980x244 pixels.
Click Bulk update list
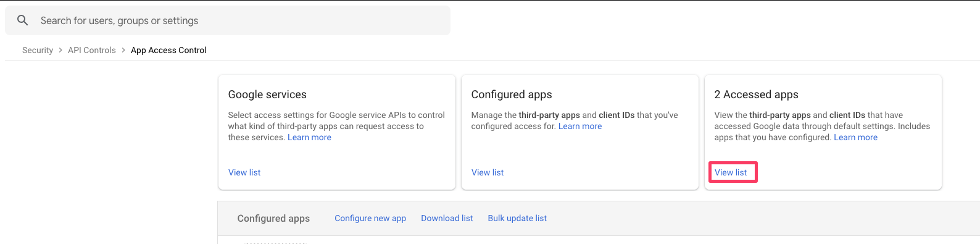pos(517,218)
